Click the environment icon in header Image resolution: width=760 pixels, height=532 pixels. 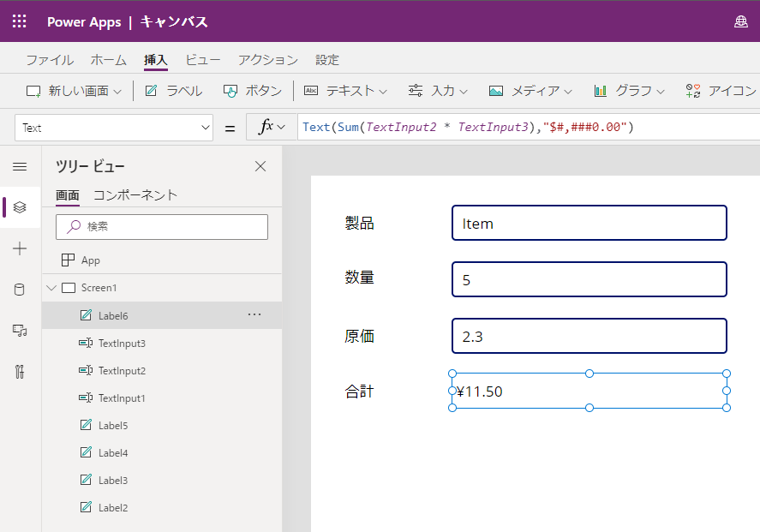pos(741,21)
